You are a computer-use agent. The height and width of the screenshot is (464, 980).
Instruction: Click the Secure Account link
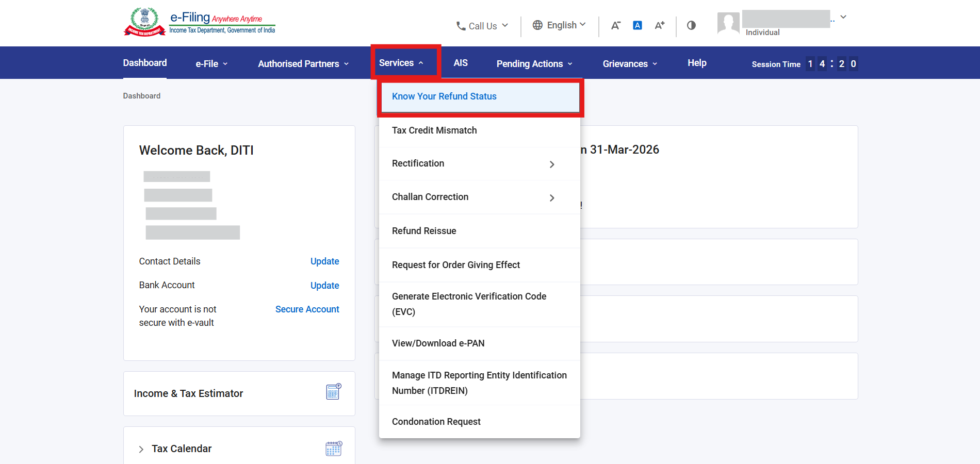coord(307,309)
